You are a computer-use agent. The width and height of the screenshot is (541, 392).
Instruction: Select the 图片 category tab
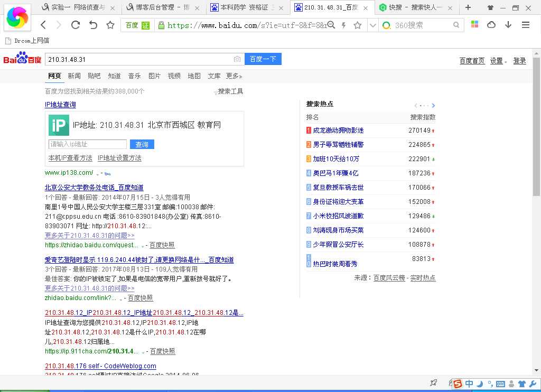pyautogui.click(x=154, y=76)
